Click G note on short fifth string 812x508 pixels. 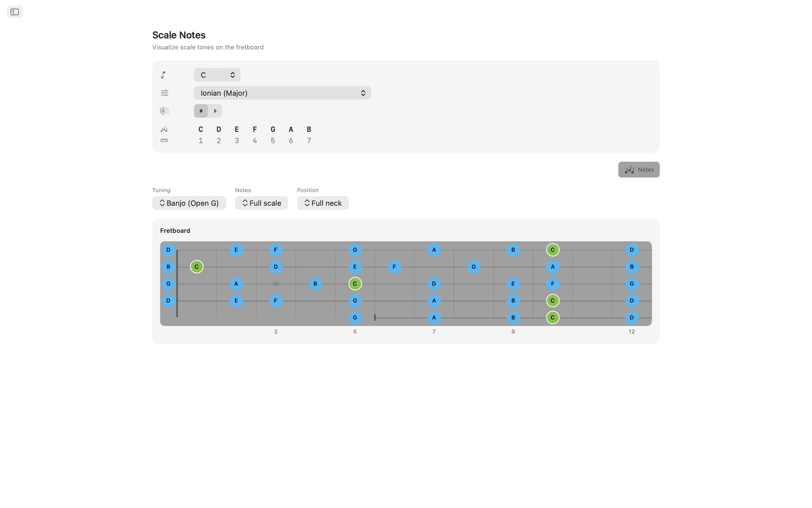pyautogui.click(x=355, y=317)
